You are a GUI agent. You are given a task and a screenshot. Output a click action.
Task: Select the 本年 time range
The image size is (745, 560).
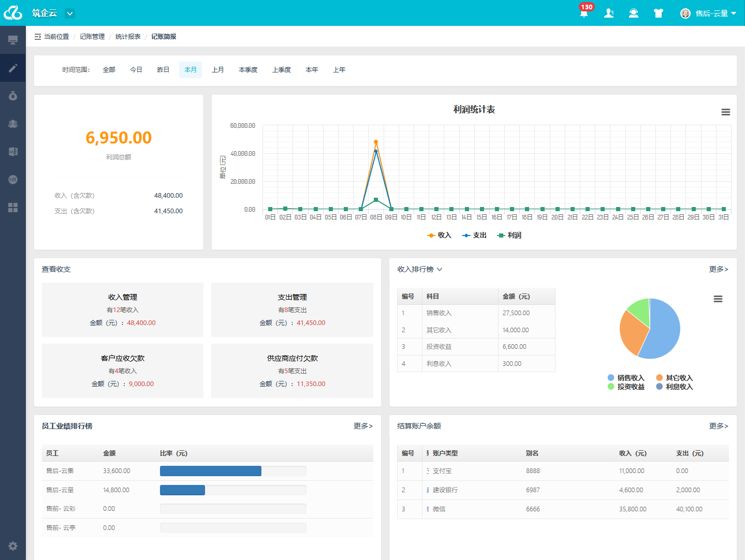coord(312,70)
